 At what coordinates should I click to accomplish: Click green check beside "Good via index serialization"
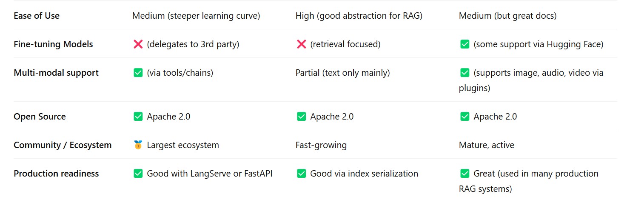coord(301,174)
